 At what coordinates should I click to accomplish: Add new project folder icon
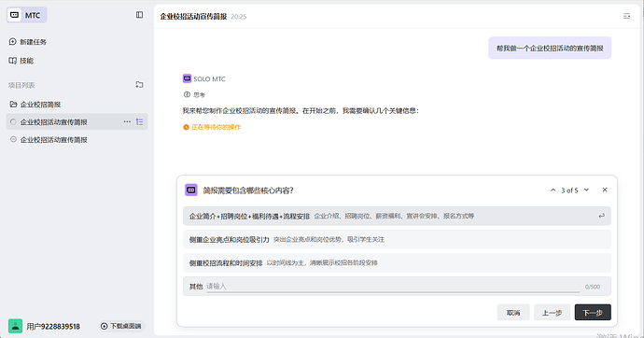[x=140, y=85]
